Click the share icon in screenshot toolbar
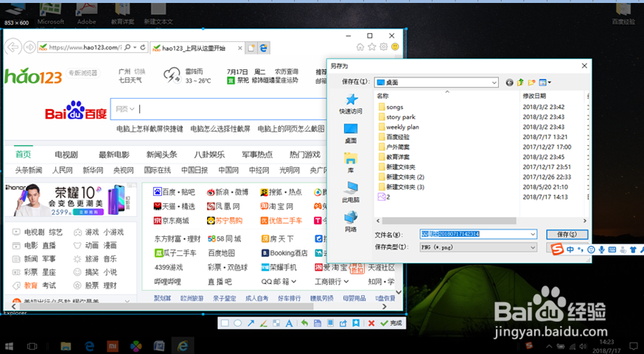The height and width of the screenshot is (354, 644). pyautogui.click(x=343, y=323)
